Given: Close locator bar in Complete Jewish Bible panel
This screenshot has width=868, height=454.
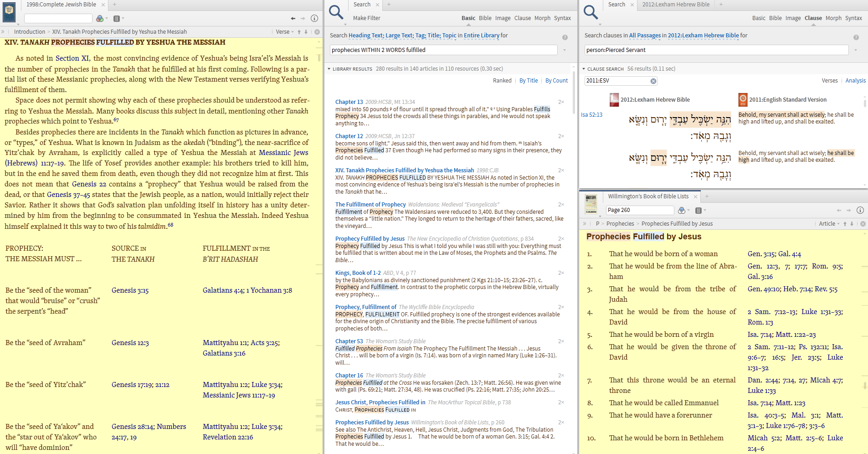Looking at the screenshot, I should (317, 32).
